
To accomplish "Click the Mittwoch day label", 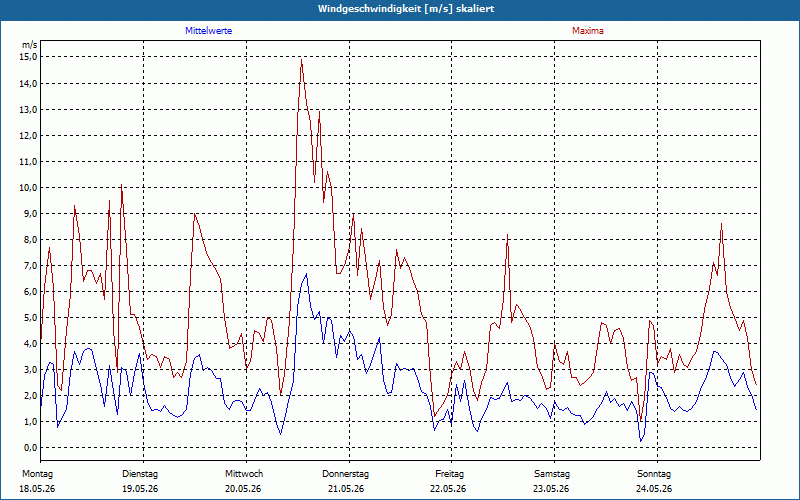I will coord(244,474).
